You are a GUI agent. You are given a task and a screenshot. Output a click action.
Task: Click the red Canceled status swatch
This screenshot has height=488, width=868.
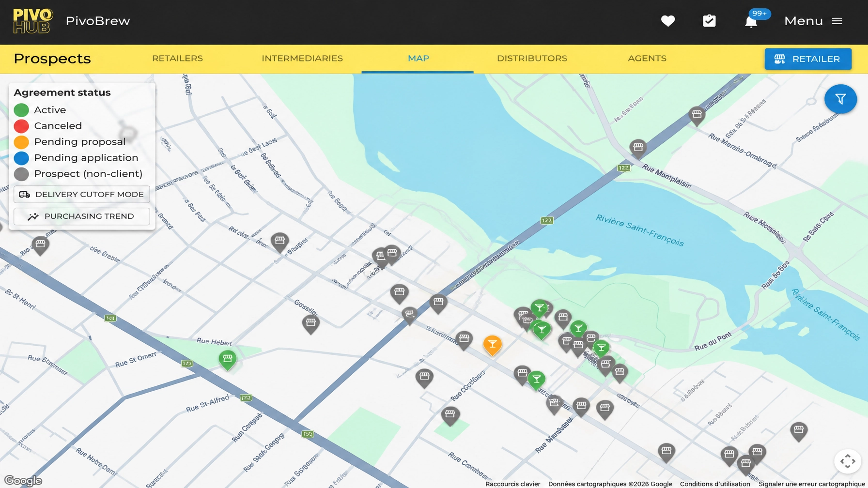click(x=21, y=126)
